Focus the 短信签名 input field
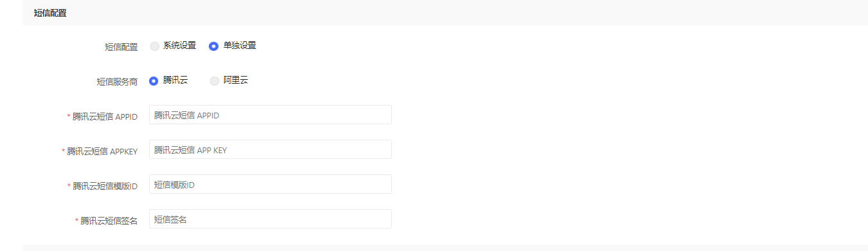The image size is (868, 251). tap(270, 219)
